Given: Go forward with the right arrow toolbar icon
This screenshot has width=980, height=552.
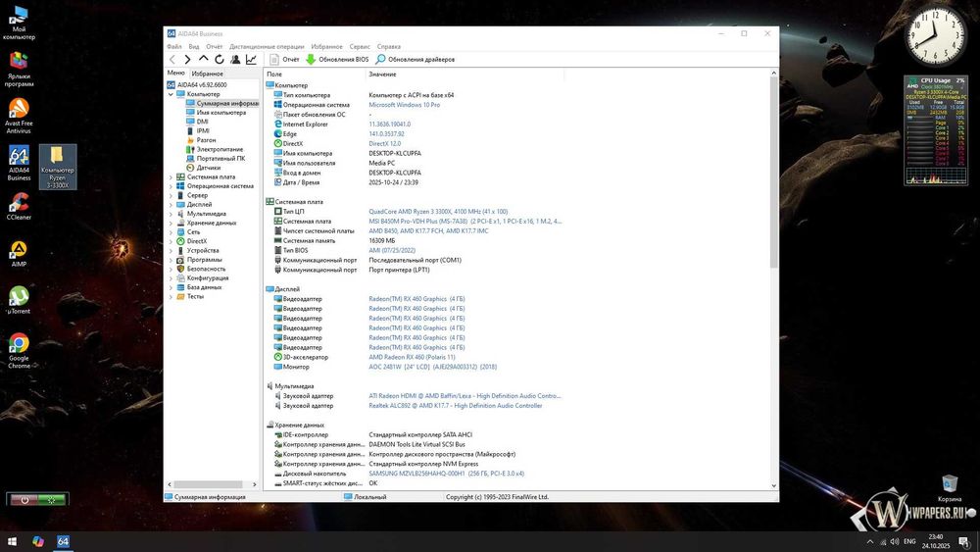Looking at the screenshot, I should tap(187, 60).
